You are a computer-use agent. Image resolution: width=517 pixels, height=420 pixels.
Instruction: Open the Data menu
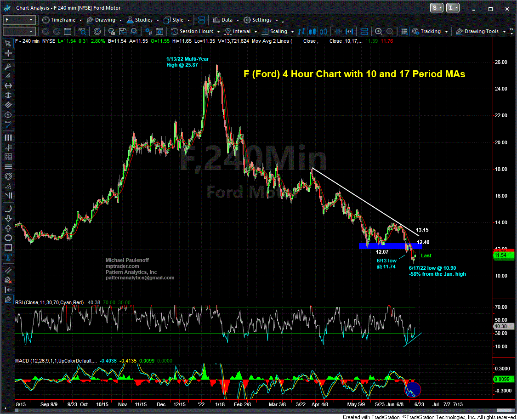coord(226,20)
